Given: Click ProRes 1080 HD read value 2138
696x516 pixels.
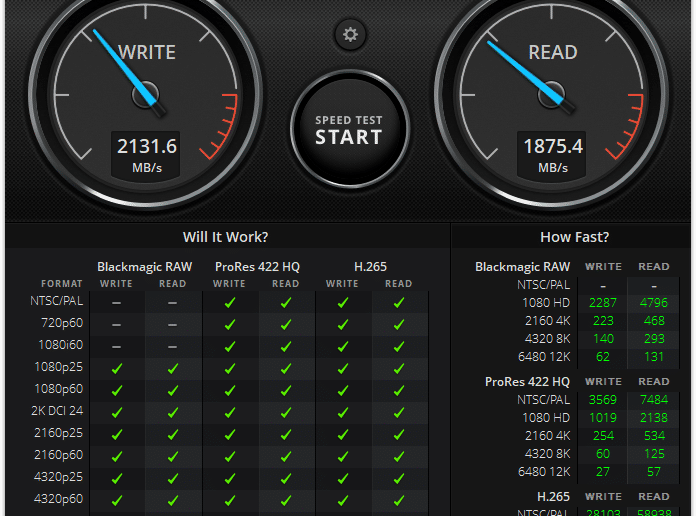Looking at the screenshot, I should [654, 418].
